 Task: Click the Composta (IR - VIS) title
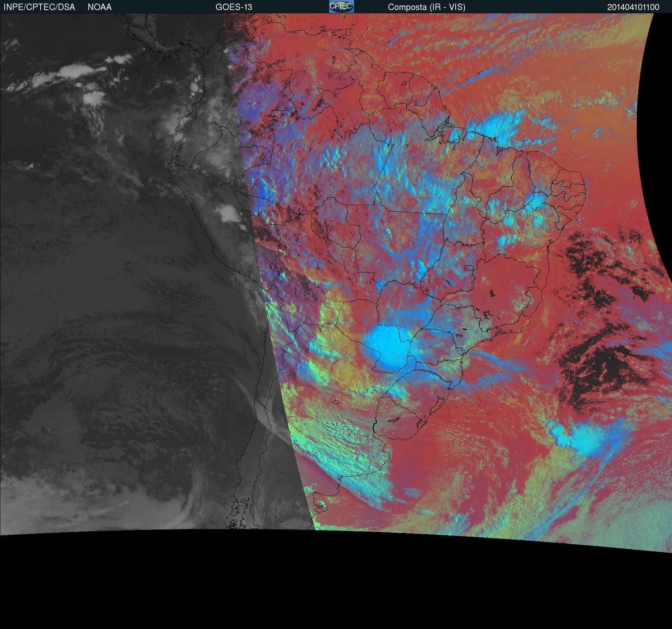427,7
